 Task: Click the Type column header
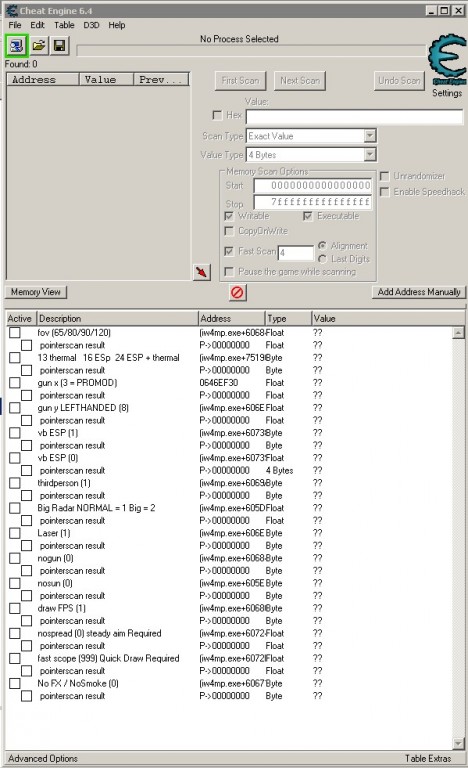288,318
